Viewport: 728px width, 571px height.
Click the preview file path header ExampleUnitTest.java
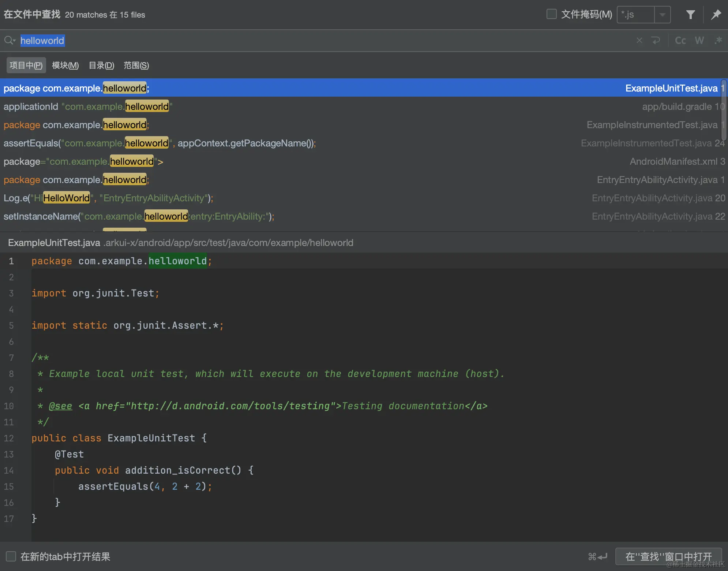tap(54, 242)
